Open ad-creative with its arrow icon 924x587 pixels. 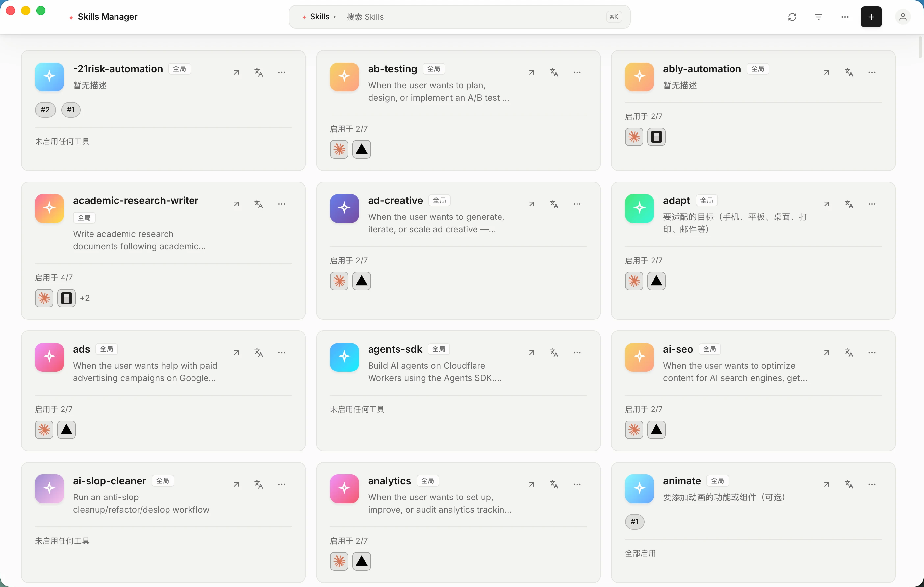(x=531, y=204)
